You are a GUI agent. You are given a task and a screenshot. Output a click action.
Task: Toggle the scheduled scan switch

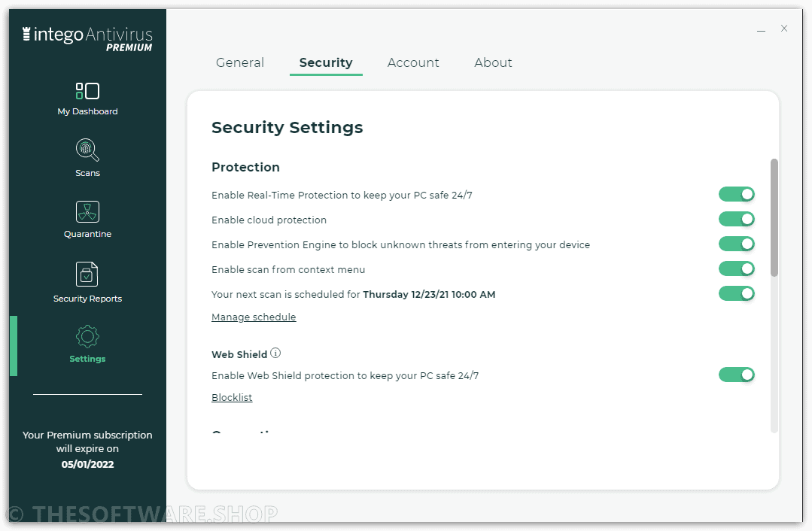pyautogui.click(x=737, y=293)
